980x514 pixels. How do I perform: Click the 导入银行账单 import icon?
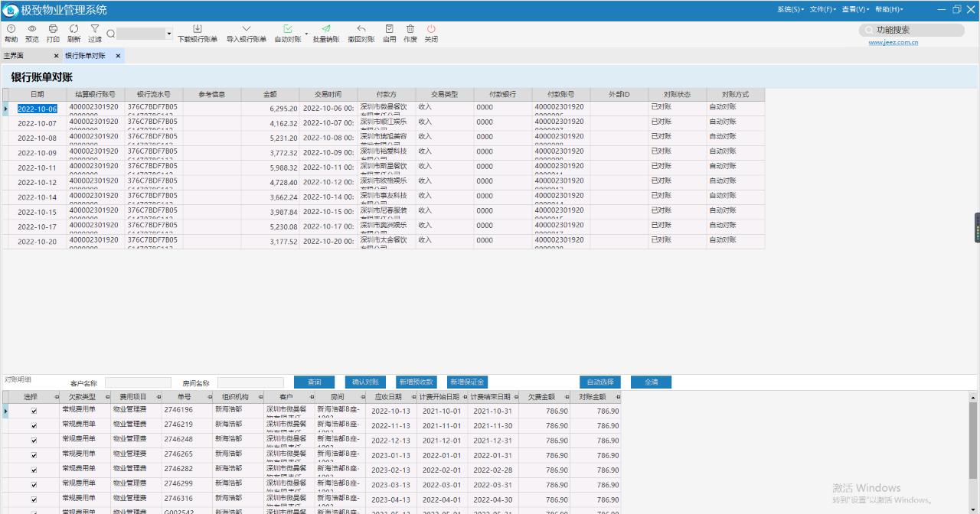coord(246,29)
